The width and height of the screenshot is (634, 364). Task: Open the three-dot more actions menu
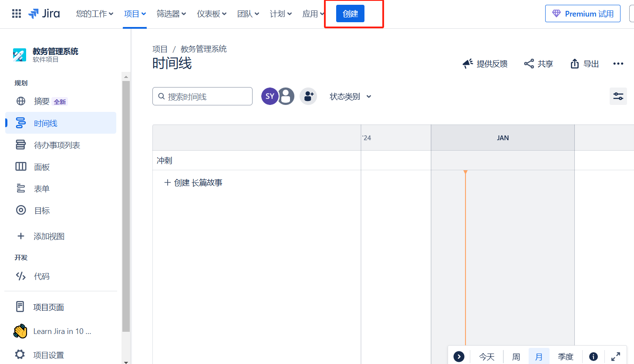click(618, 64)
